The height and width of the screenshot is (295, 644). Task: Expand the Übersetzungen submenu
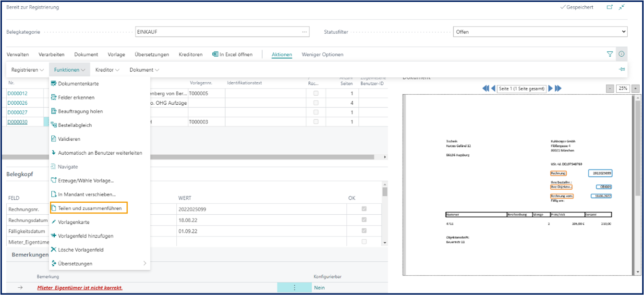(x=99, y=263)
